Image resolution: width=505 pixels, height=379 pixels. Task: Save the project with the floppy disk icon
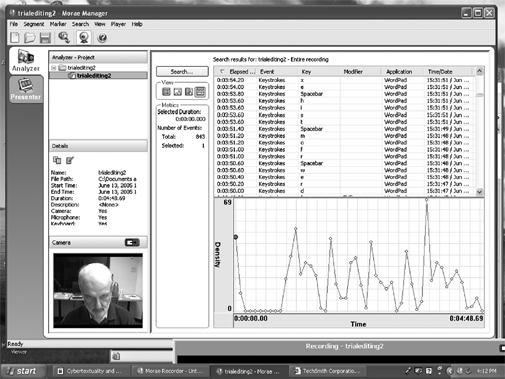[45, 38]
